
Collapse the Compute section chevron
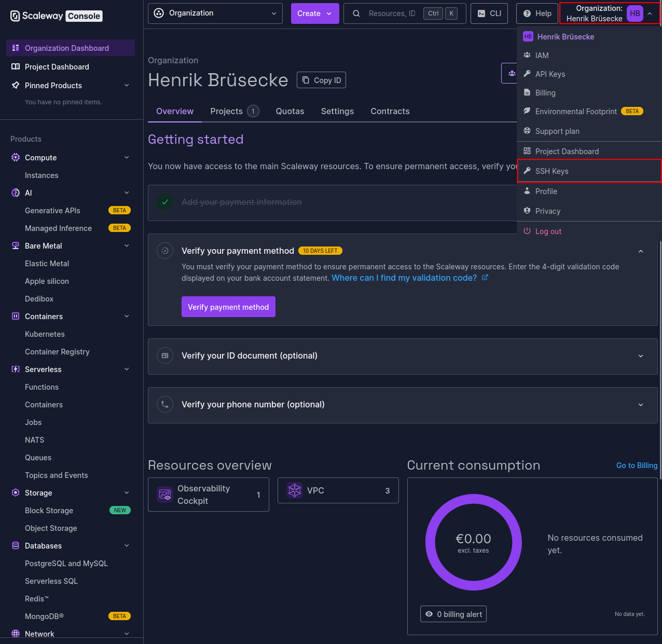coord(127,157)
